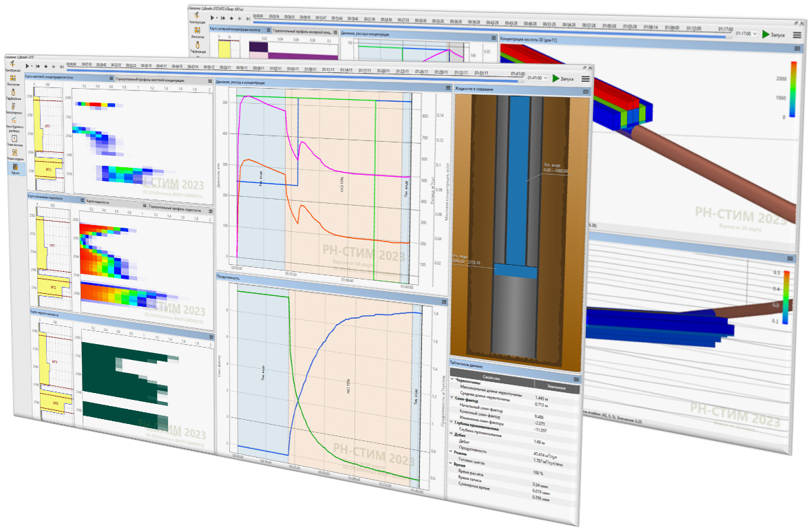This screenshot has width=811, height=532.
Task: Select Расчет section in front sidebar
Action: [15, 169]
